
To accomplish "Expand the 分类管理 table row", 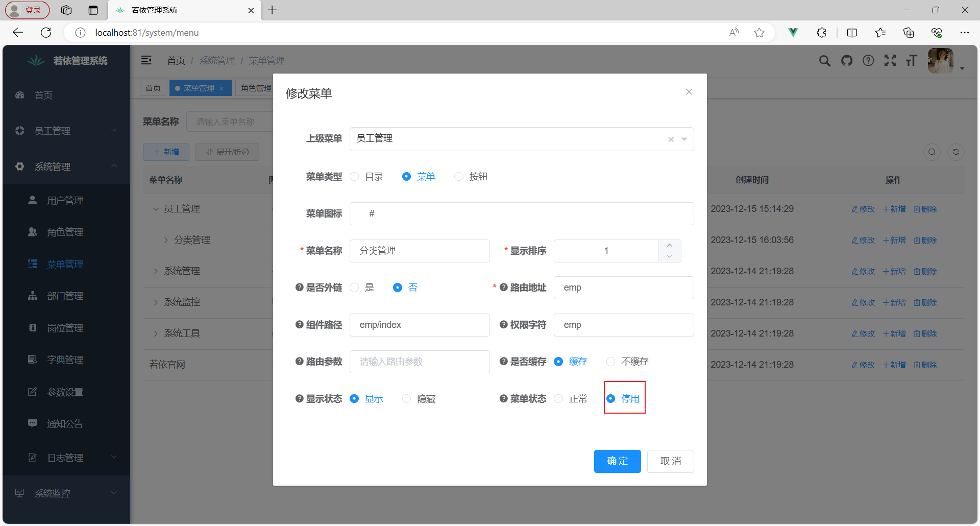I will coord(166,240).
